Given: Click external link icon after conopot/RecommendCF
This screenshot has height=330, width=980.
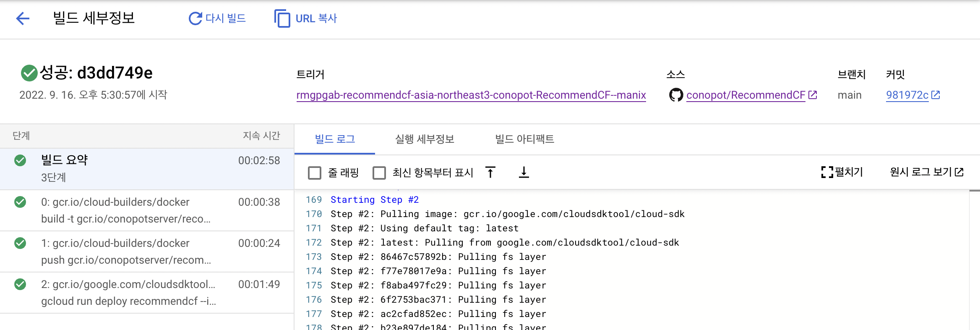Looking at the screenshot, I should click(x=813, y=95).
